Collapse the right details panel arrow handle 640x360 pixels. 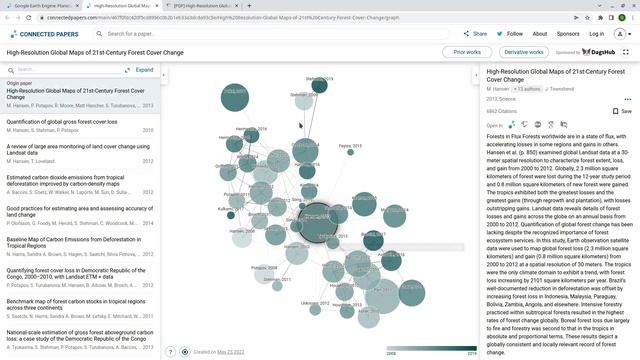(x=476, y=75)
